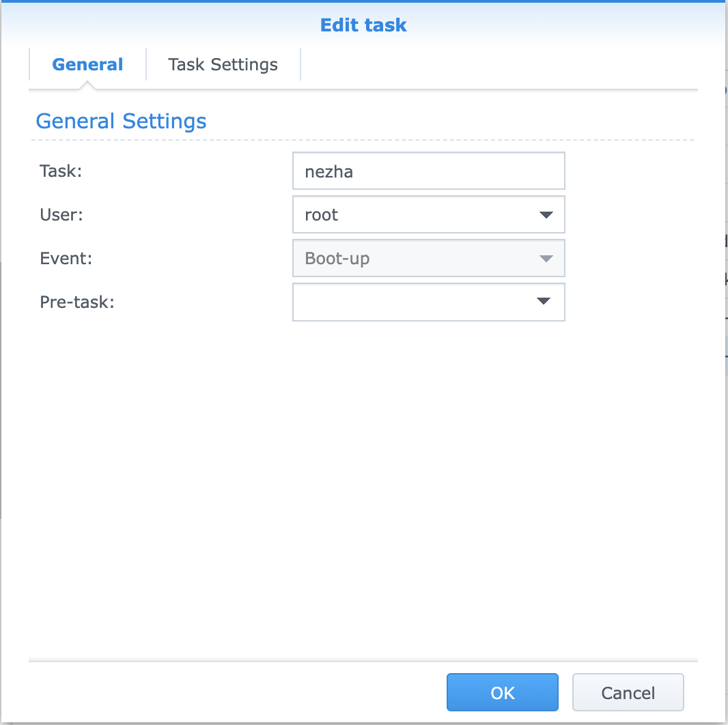Click the 'Task:' field label
The width and height of the screenshot is (728, 725).
[61, 171]
